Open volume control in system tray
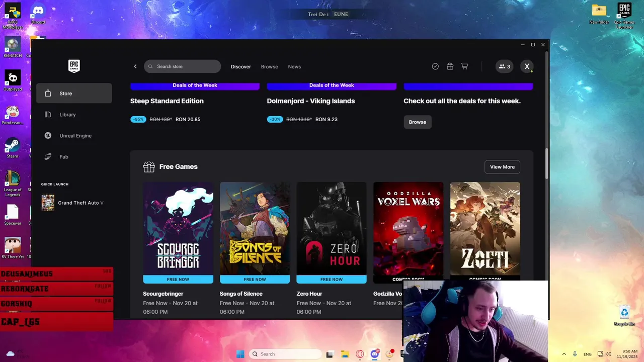Screen dimensions: 644x362 click(x=608, y=354)
